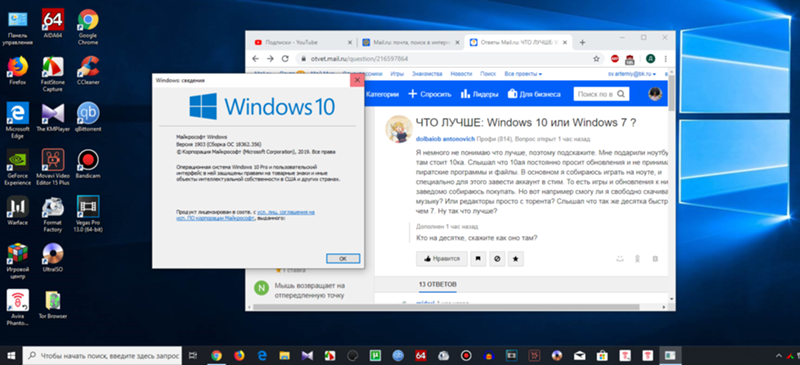This screenshot has height=365, width=800.
Task: Select the 13 ОТВЕТОВ tab
Action: (437, 284)
